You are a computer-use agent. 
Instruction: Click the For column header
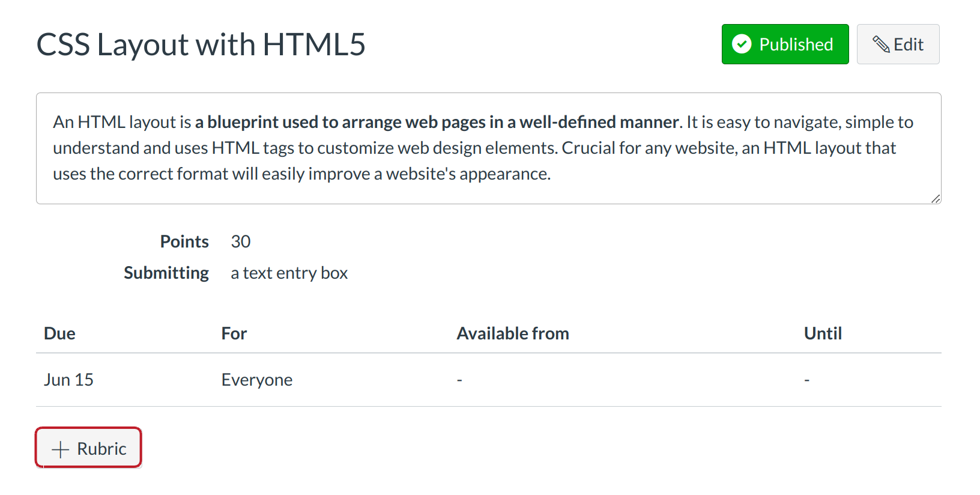[x=234, y=333]
